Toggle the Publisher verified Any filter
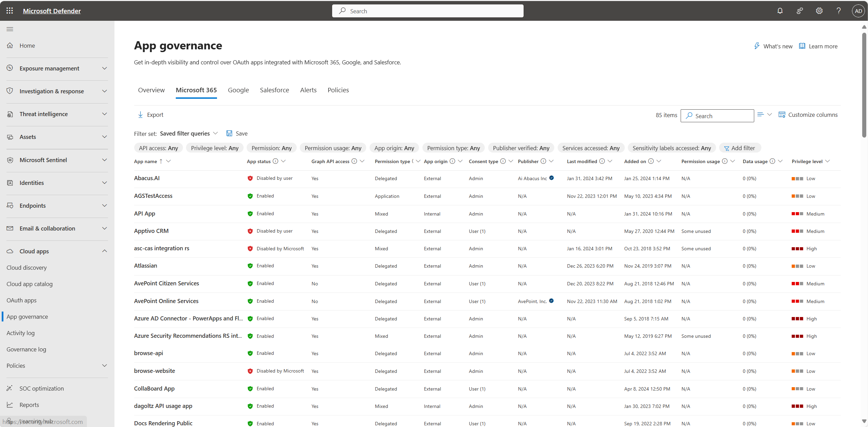 click(x=521, y=148)
